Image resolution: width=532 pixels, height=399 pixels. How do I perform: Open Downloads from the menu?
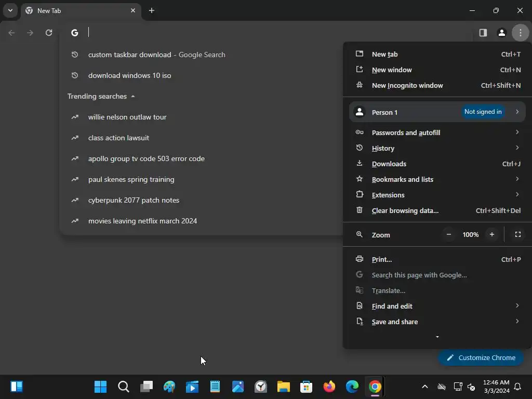click(x=437, y=164)
